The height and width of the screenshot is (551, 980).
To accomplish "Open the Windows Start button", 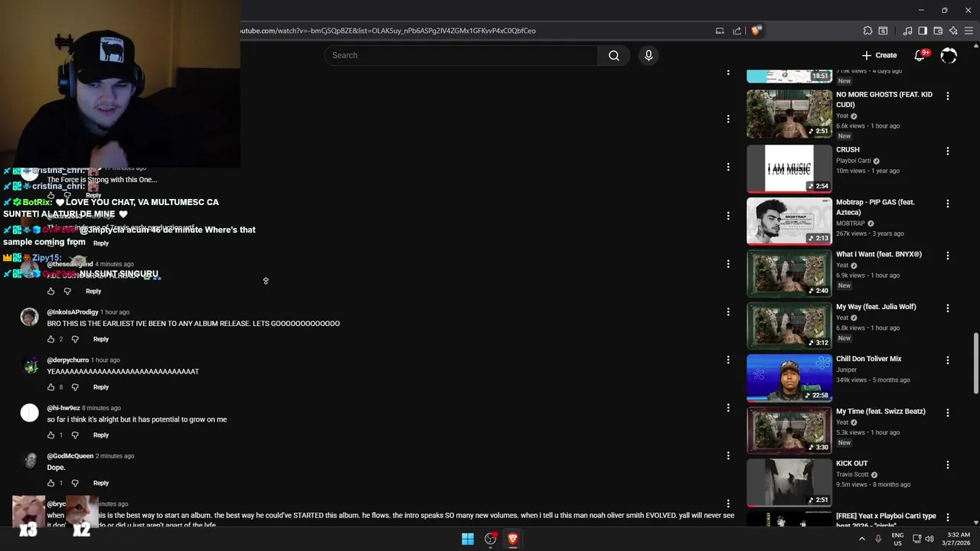I will coord(468,539).
